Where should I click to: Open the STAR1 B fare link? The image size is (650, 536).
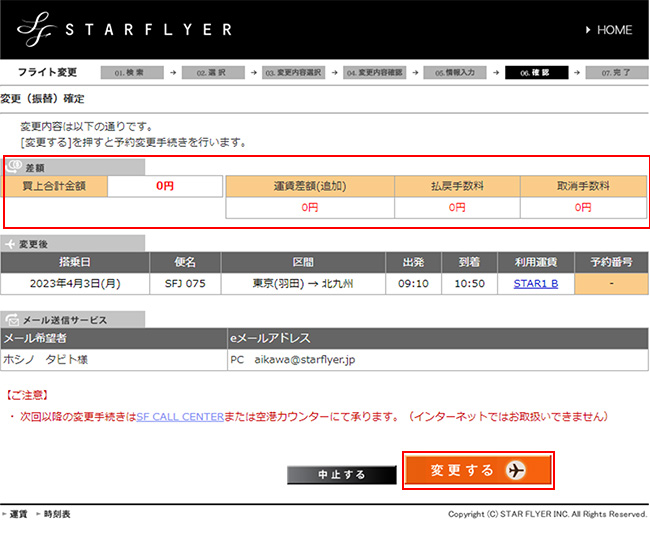tap(535, 283)
